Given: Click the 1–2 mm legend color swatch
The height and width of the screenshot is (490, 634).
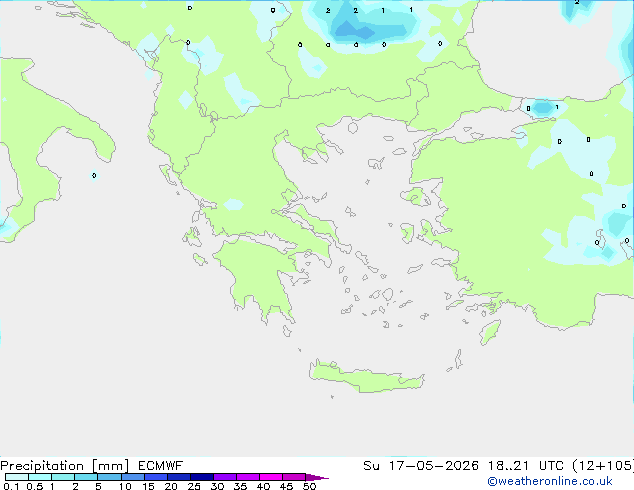Looking at the screenshot, I should click(x=63, y=477).
